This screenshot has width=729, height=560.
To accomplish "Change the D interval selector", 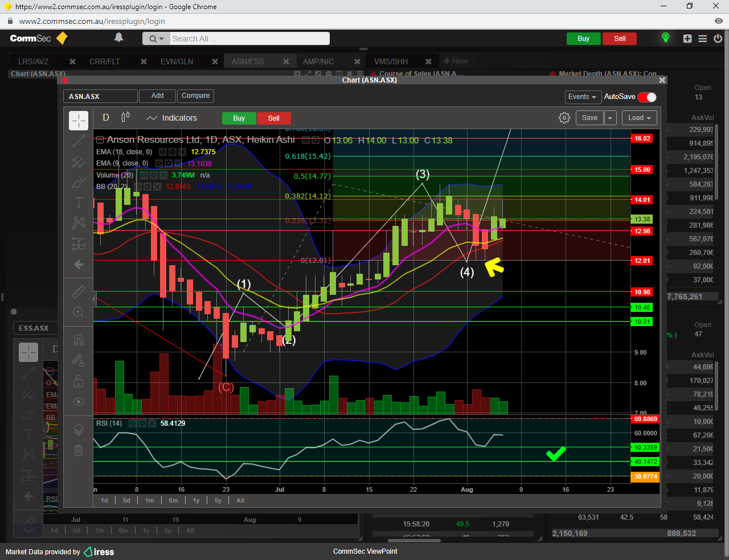I will coord(106,117).
